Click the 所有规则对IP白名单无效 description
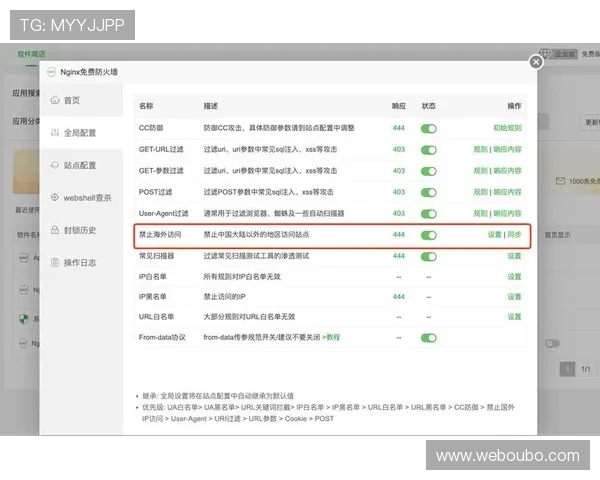 [x=242, y=276]
